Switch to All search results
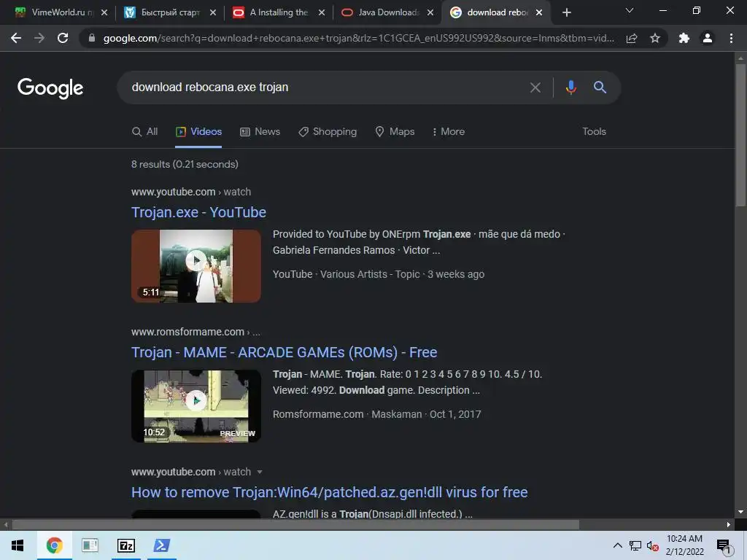Viewport: 747px width, 560px height. (145, 132)
